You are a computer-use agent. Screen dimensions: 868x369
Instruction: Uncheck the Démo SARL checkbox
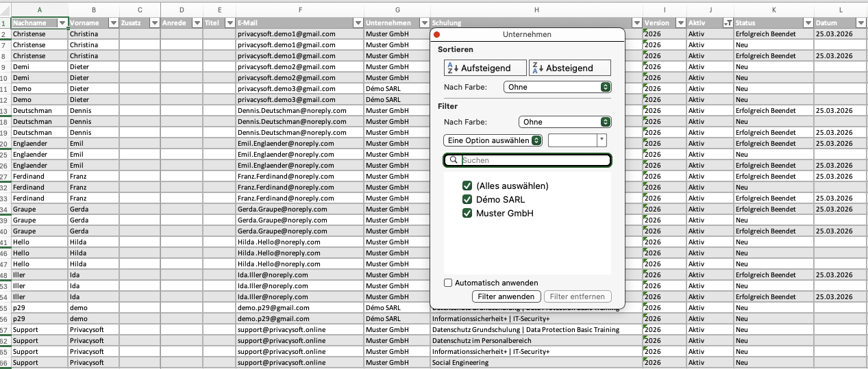[x=467, y=200]
